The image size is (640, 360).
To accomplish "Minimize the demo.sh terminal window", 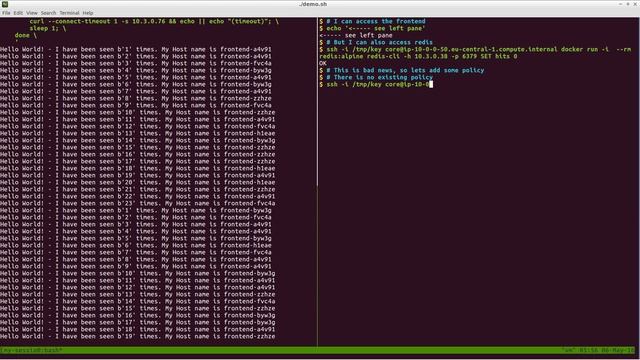I will [620, 4].
